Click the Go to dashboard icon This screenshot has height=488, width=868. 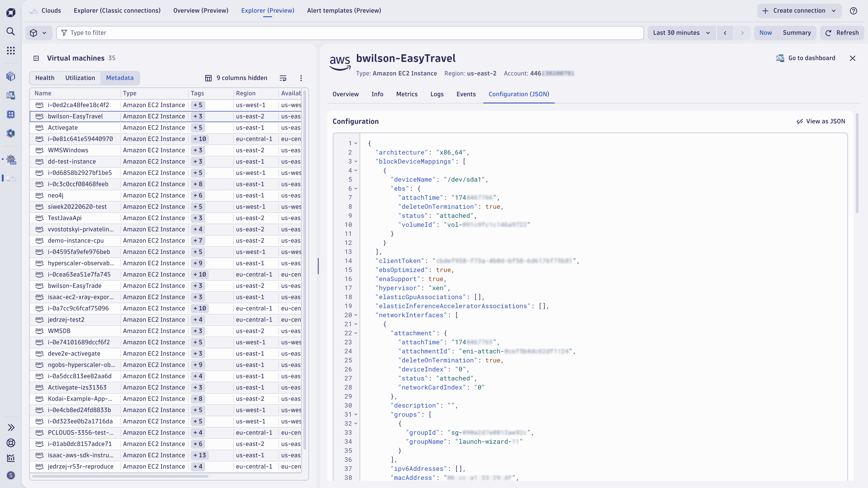point(780,58)
